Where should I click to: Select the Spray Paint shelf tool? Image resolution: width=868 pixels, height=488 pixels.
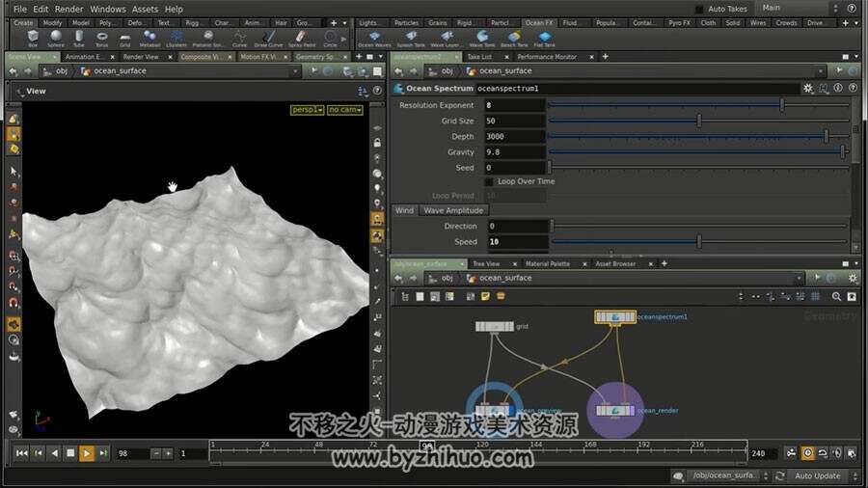tap(301, 39)
